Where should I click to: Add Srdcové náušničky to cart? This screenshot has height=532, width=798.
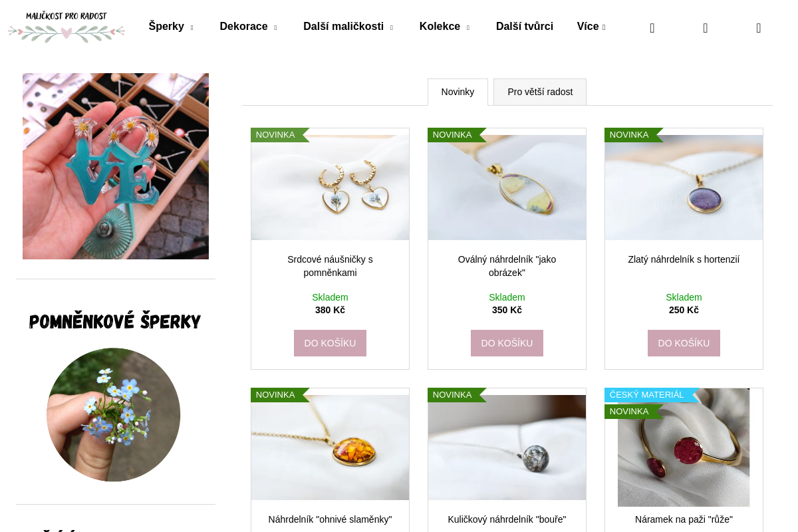(330, 343)
